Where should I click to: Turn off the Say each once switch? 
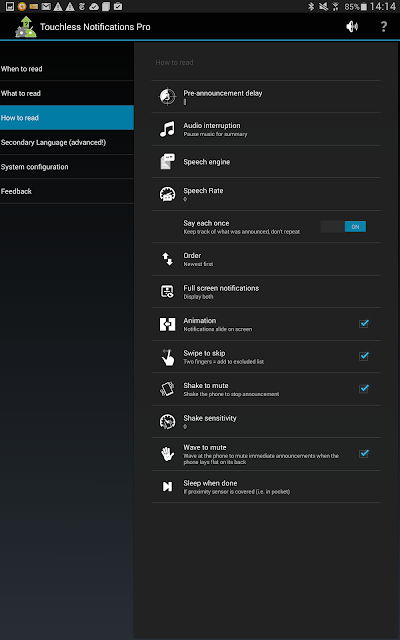click(x=343, y=227)
